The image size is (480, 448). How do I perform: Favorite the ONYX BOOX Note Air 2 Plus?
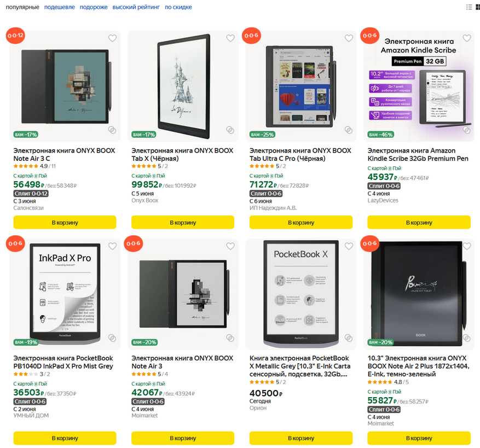(466, 246)
